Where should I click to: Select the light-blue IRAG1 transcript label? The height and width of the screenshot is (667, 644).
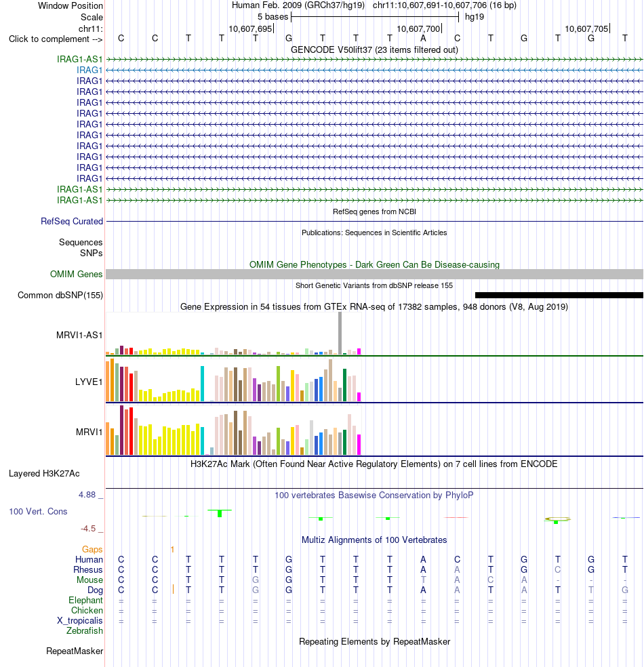pos(89,70)
